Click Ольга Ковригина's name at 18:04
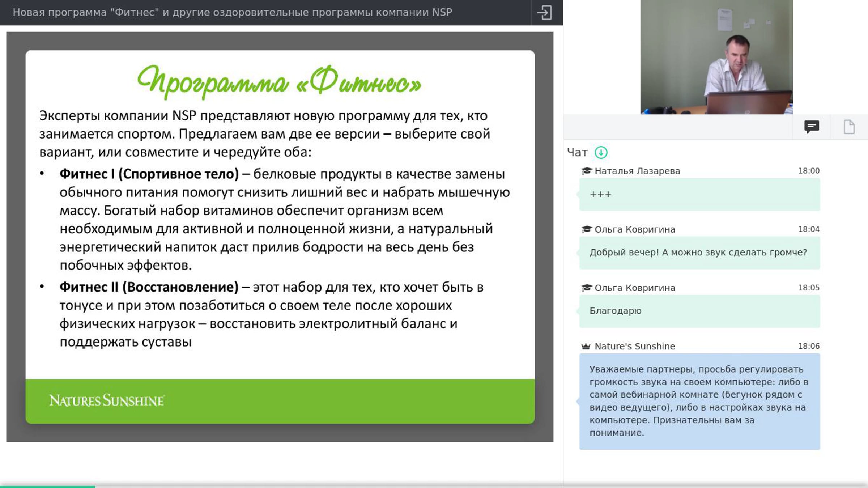The height and width of the screenshot is (488, 868). point(635,229)
